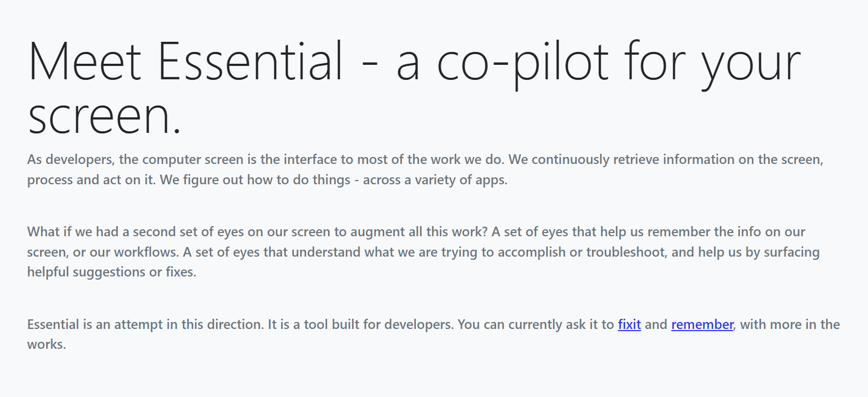Click the word "works." at the paragraph end
This screenshot has width=868, height=397.
(47, 344)
